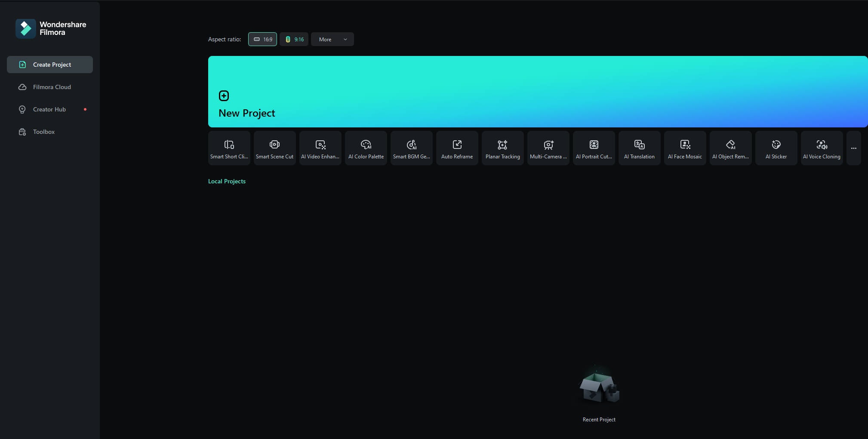This screenshot has height=439, width=868.
Task: Launch Smart Scene Cut
Action: pyautogui.click(x=275, y=148)
